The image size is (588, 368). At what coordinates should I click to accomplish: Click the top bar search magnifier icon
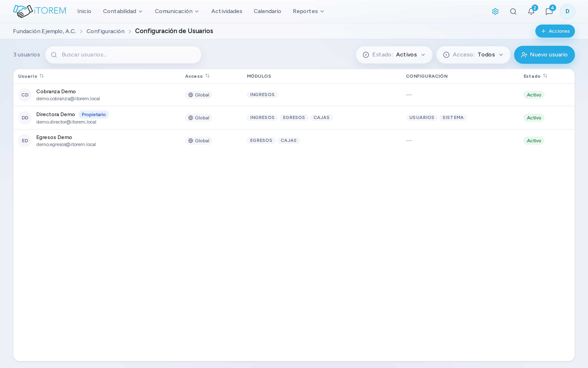[513, 11]
